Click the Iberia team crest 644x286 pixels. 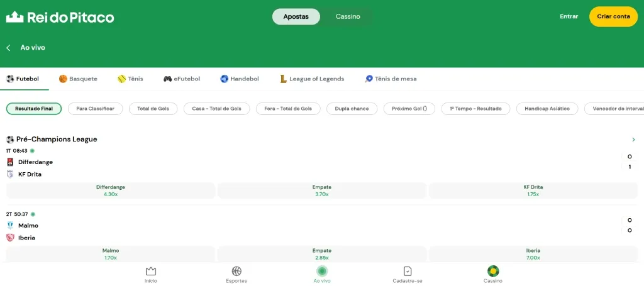click(10, 238)
